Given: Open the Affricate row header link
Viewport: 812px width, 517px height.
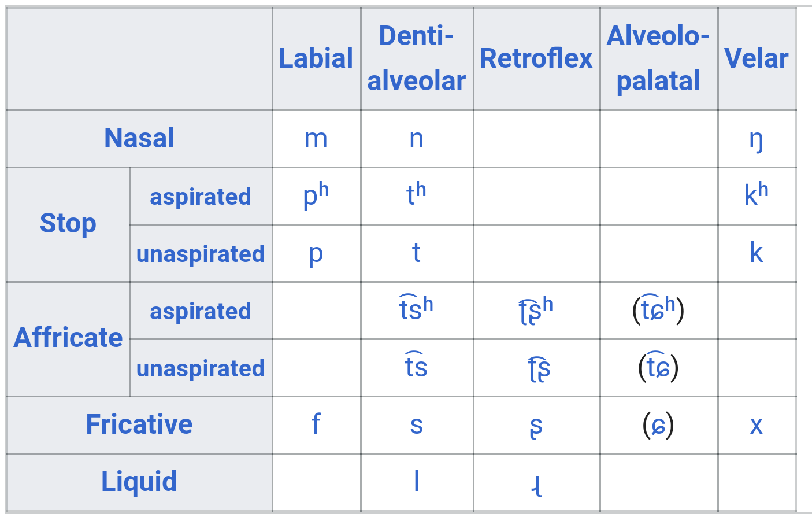Looking at the screenshot, I should (x=68, y=338).
